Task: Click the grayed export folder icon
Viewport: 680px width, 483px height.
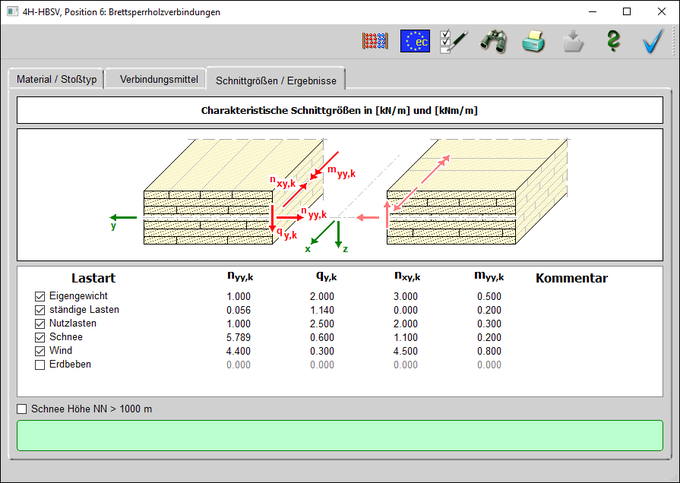Action: coord(573,42)
